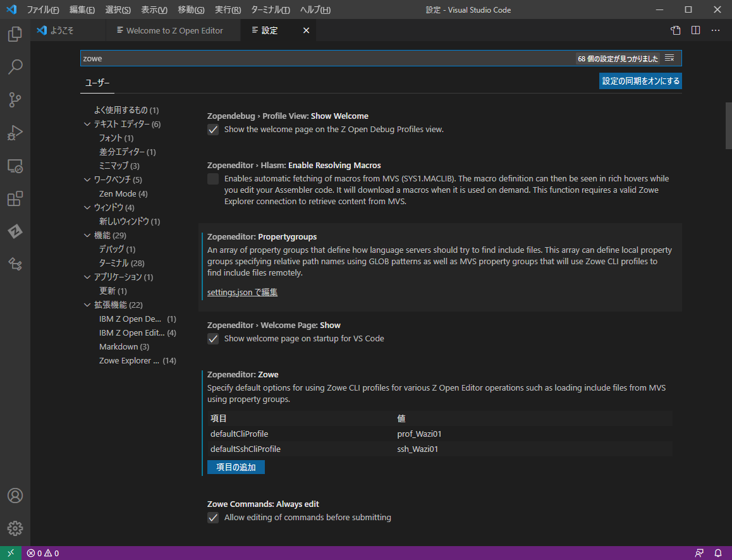Screen dimensions: 732x560
Task: Toggle Zowe Commands Always edit checkbox
Action: 213,518
